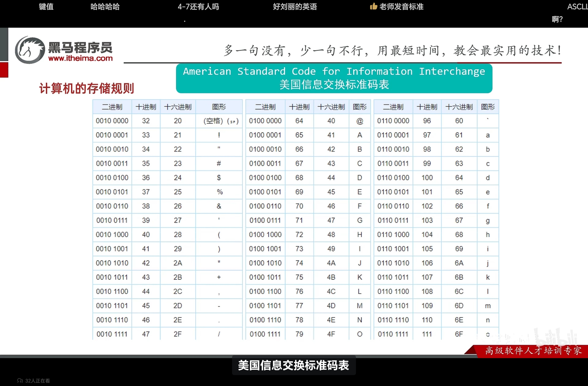Click the first 二进制 column header
The image size is (588, 386).
tap(112, 107)
